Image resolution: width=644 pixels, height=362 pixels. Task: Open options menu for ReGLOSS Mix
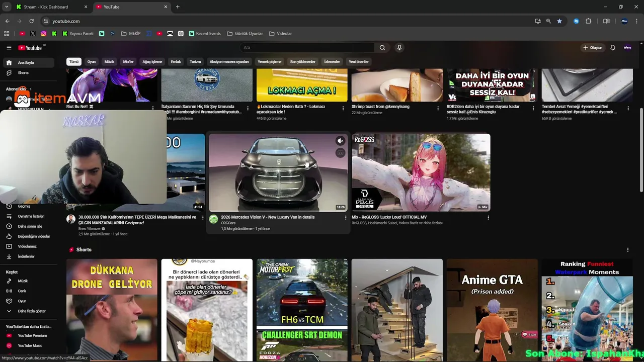click(x=488, y=218)
